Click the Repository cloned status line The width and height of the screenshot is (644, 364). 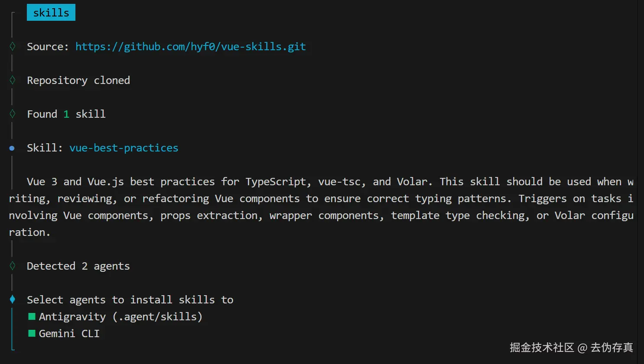point(78,81)
